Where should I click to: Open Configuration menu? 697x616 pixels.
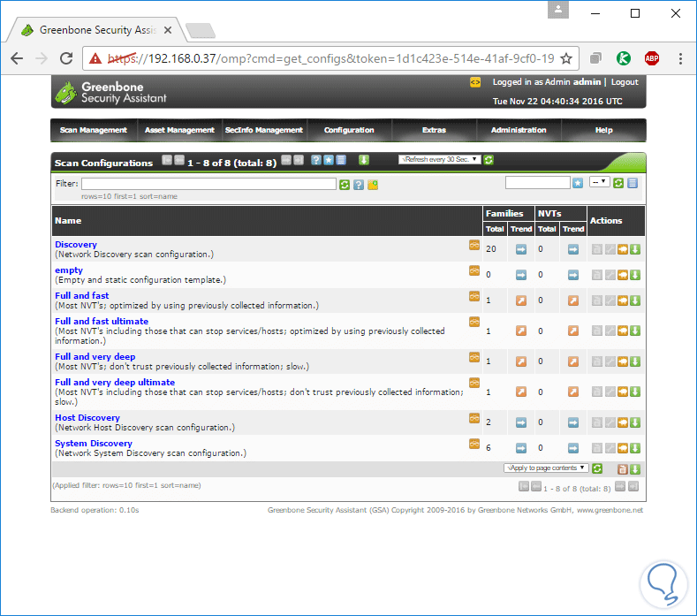(x=349, y=130)
